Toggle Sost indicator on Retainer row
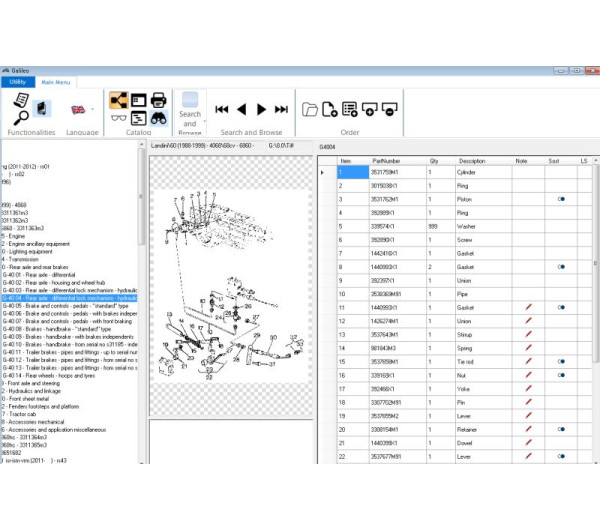The image size is (600, 531). coord(561,429)
